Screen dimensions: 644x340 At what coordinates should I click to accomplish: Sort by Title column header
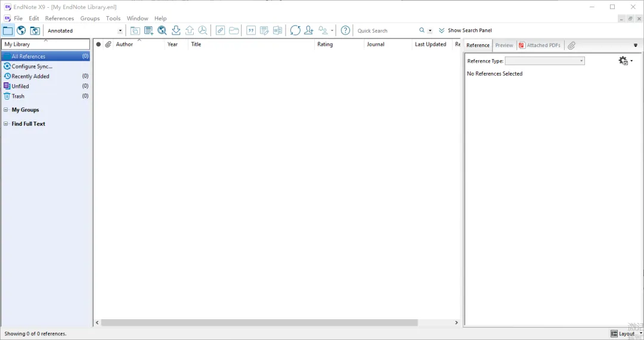252,44
